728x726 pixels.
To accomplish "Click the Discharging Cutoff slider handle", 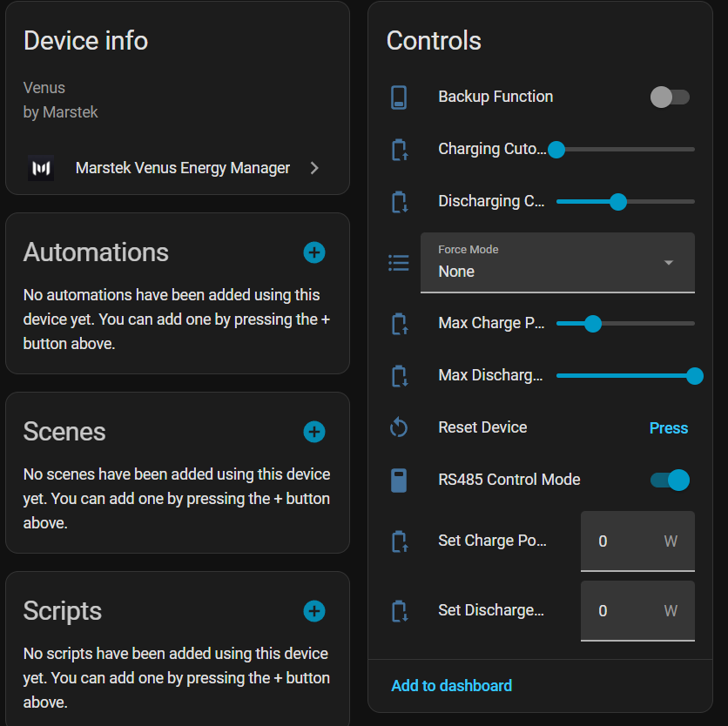I will 618,202.
